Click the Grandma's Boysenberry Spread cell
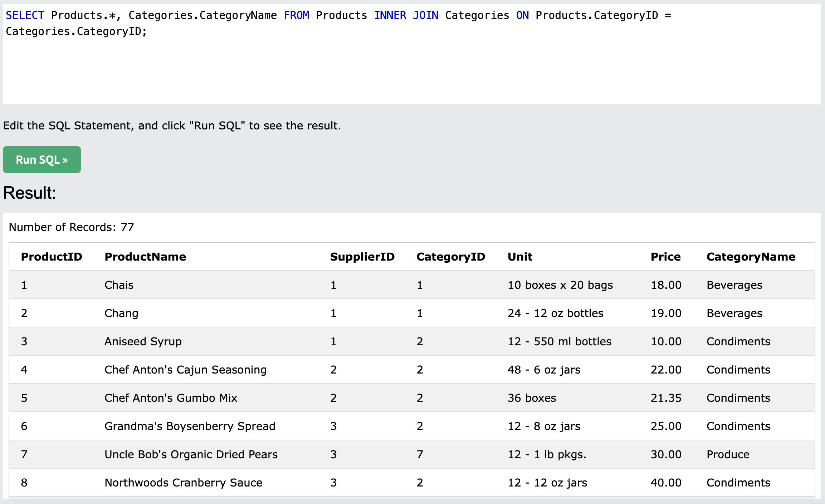This screenshot has height=504, width=825. [x=190, y=426]
